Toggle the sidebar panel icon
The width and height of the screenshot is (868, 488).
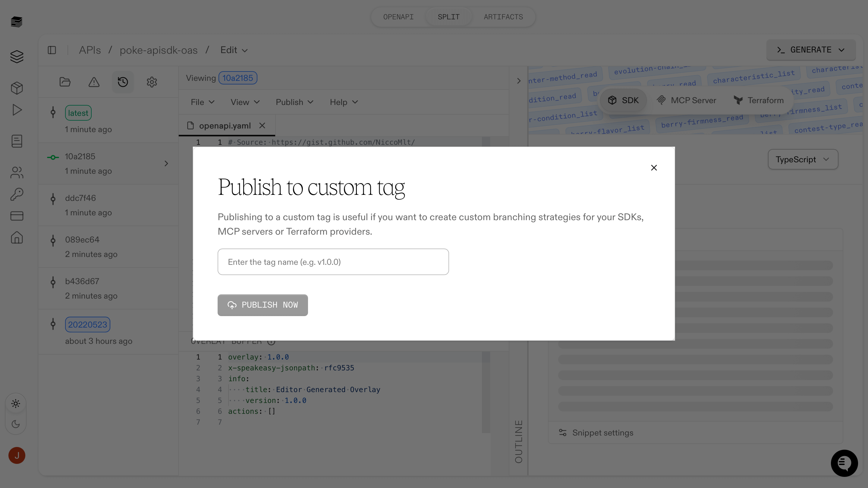coord(52,50)
